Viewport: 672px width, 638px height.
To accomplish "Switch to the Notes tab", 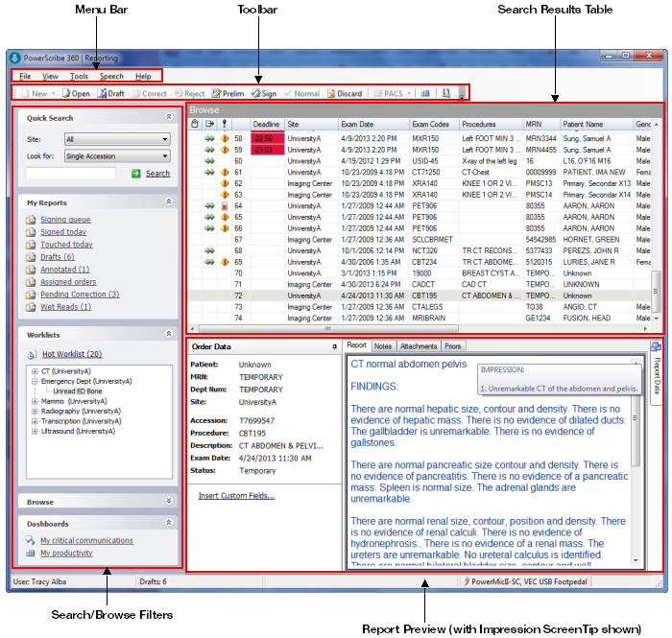I will pos(383,346).
